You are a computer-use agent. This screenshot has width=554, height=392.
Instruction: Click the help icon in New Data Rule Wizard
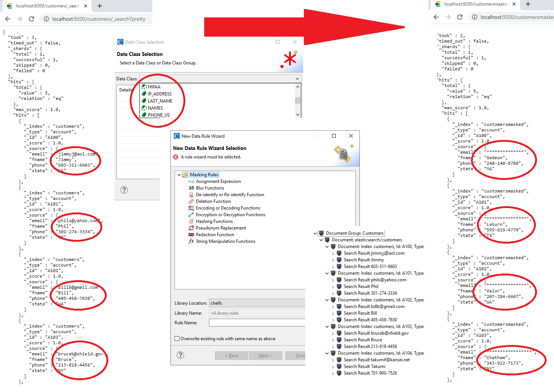(180, 355)
